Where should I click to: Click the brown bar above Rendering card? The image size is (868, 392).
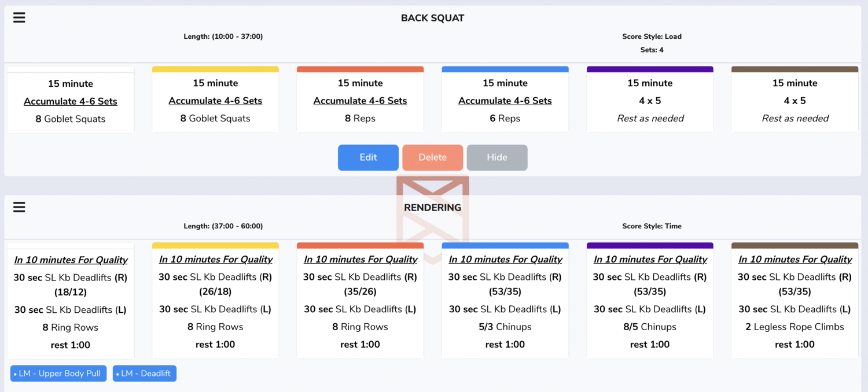(x=795, y=246)
